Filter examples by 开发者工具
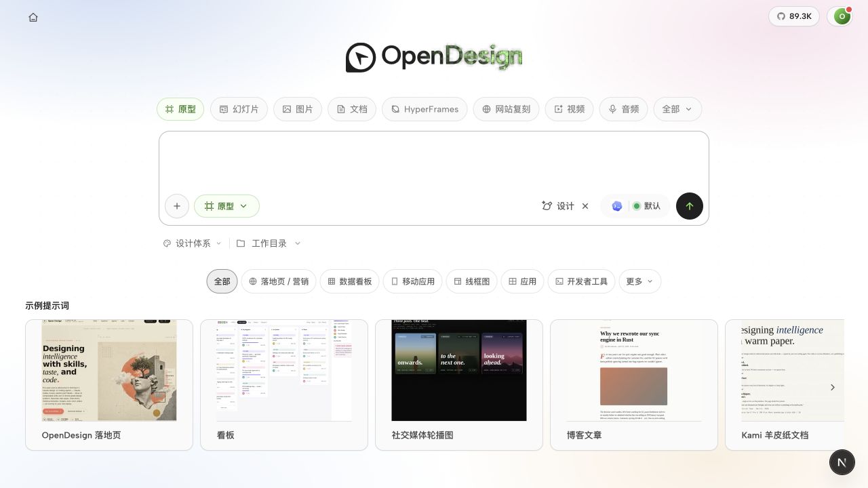This screenshot has height=488, width=868. [582, 281]
